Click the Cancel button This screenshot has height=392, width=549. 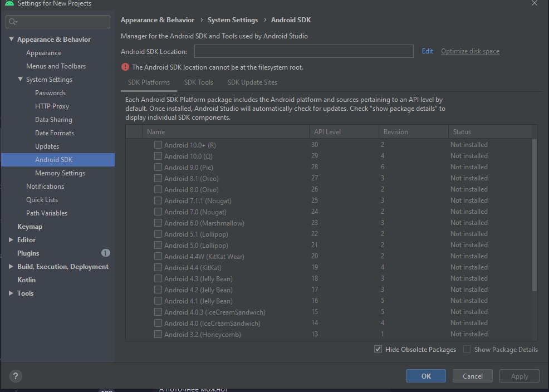click(473, 376)
